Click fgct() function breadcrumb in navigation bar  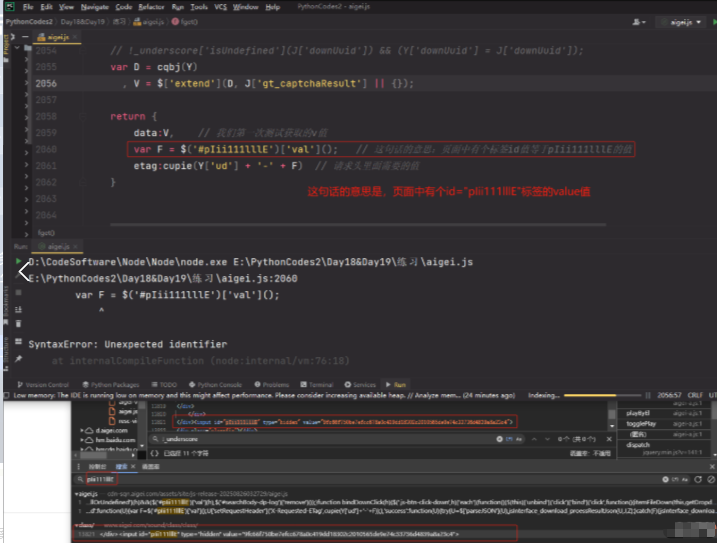185,22
